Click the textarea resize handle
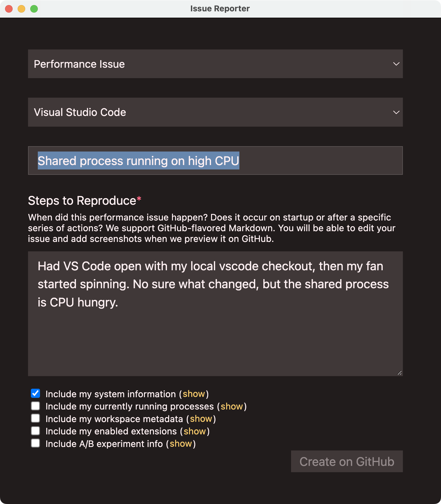Image resolution: width=441 pixels, height=504 pixels. point(399,373)
